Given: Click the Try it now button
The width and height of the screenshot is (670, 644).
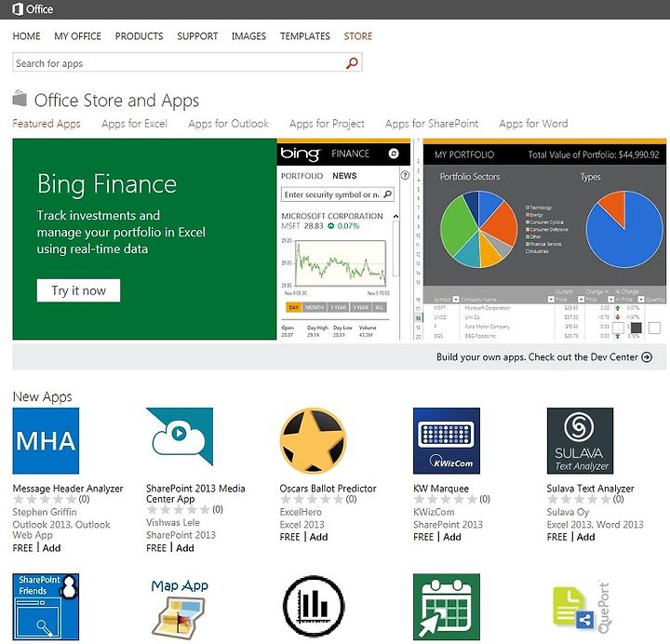Looking at the screenshot, I should coord(78,290).
